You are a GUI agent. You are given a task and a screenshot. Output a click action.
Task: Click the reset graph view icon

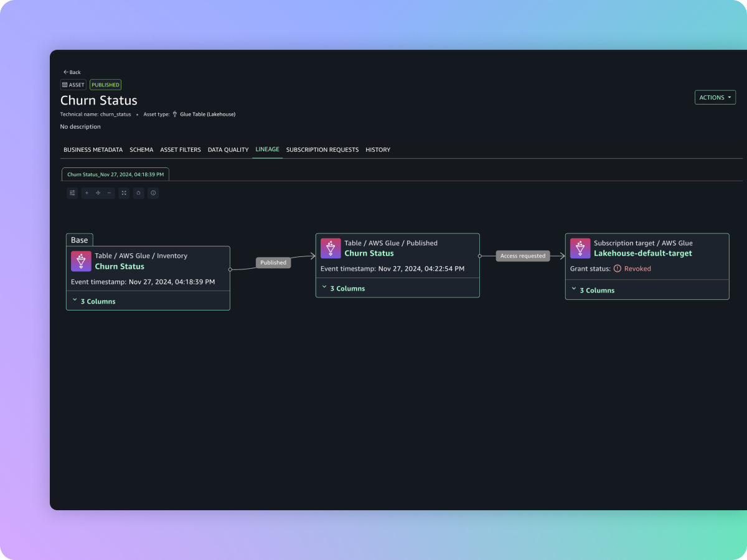click(x=139, y=193)
